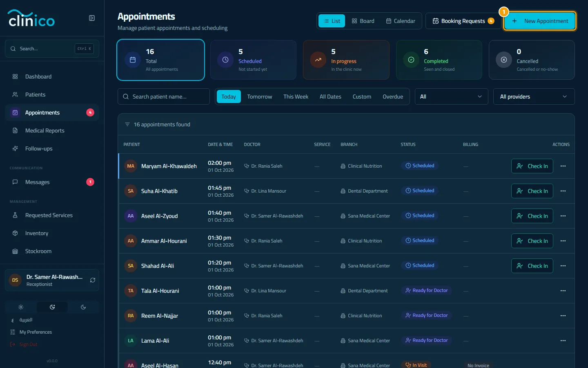The height and width of the screenshot is (368, 588).
Task: Open the actions menu for Aseel Al-Zyoud
Action: pyautogui.click(x=563, y=216)
